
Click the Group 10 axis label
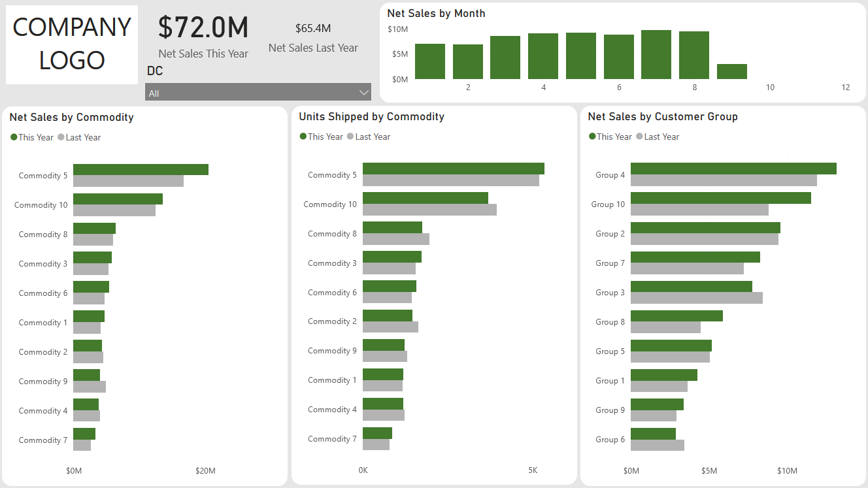click(608, 204)
